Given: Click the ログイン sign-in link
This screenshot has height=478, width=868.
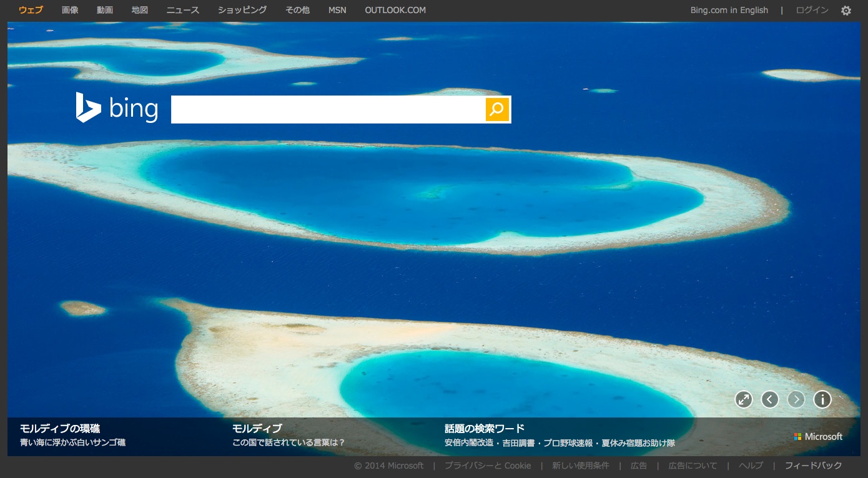Looking at the screenshot, I should coord(812,10).
